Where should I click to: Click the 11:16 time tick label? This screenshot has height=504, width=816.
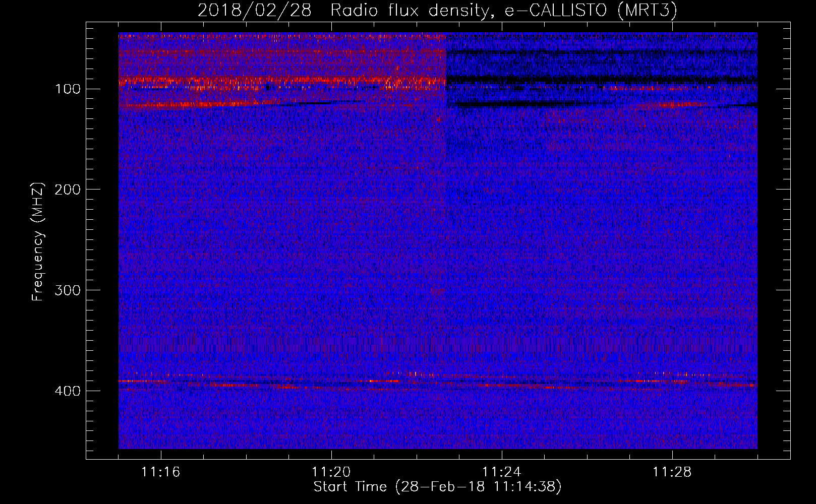(x=160, y=472)
